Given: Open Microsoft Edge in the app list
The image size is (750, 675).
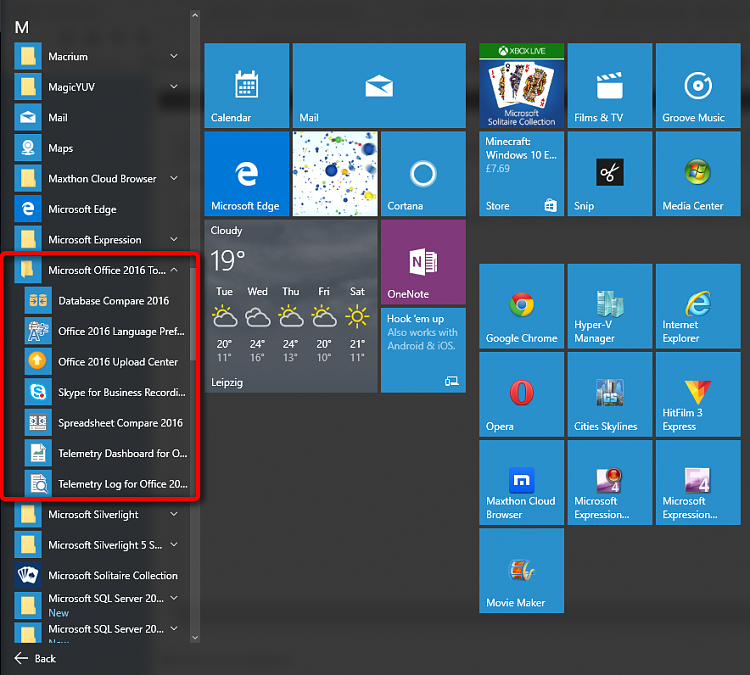Looking at the screenshot, I should [x=101, y=209].
